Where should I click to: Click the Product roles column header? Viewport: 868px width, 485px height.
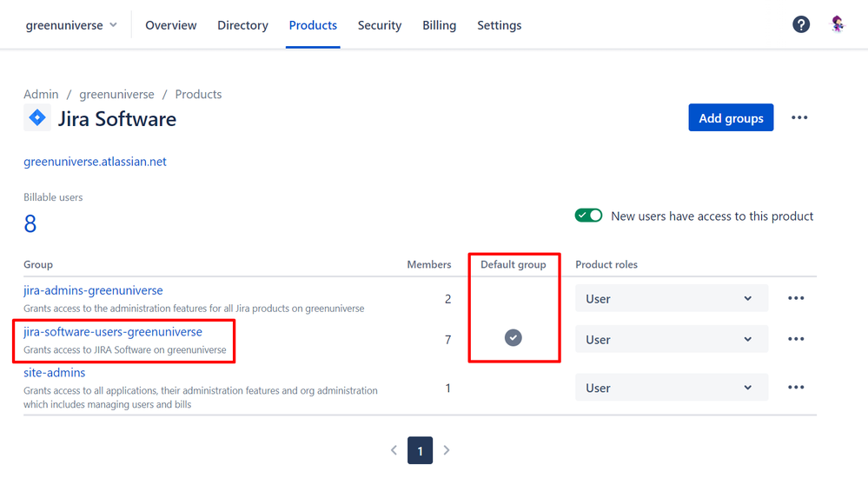coord(606,264)
